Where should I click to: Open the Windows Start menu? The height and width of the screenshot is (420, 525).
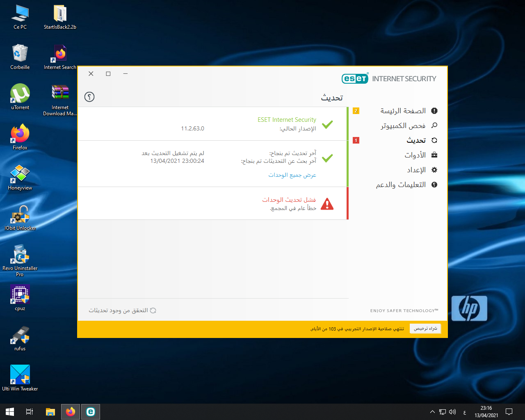click(x=10, y=412)
